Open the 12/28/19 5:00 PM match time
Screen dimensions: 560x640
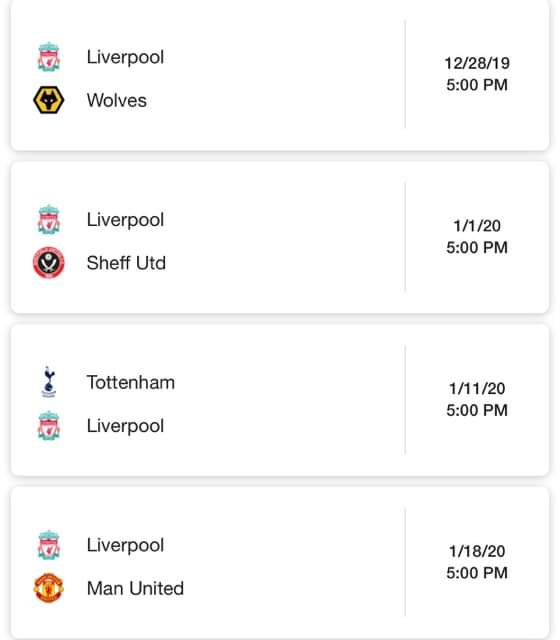pyautogui.click(x=477, y=74)
